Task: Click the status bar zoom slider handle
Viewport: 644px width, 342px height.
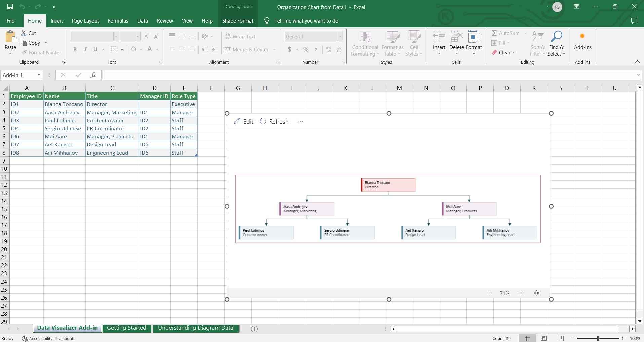Action: click(598, 338)
